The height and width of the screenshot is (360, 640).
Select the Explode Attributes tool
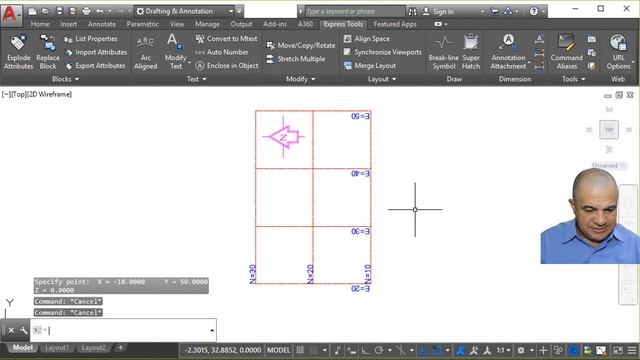pyautogui.click(x=18, y=52)
